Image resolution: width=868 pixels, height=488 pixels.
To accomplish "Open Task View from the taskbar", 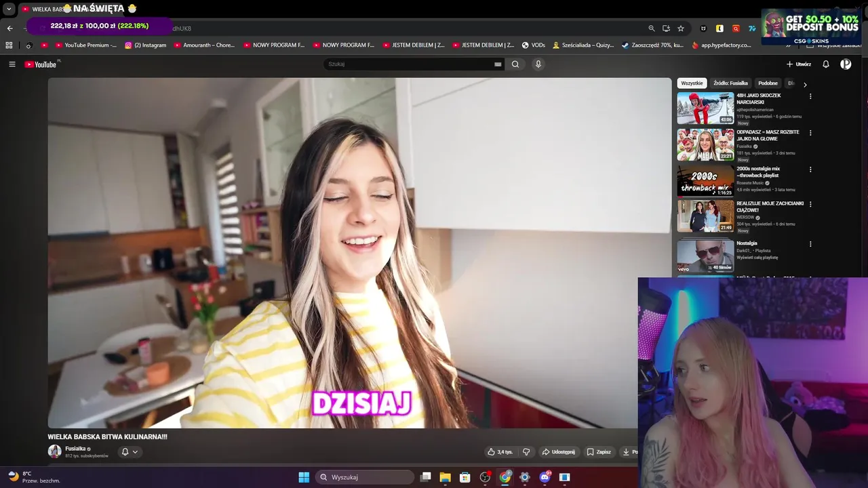I will 425,477.
